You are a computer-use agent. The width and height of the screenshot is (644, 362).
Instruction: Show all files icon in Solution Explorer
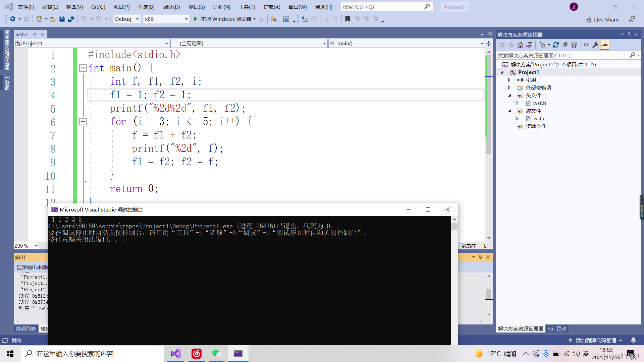pyautogui.click(x=574, y=45)
